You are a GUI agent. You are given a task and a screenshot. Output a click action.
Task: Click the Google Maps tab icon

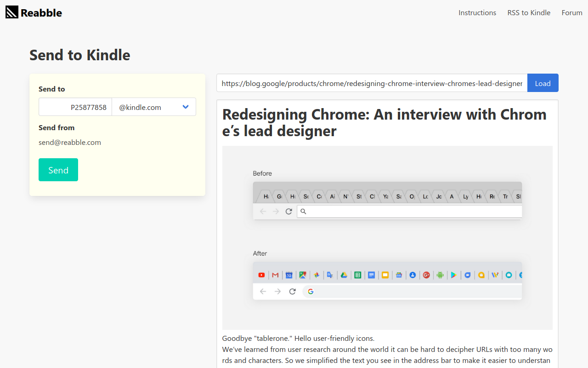pyautogui.click(x=303, y=275)
